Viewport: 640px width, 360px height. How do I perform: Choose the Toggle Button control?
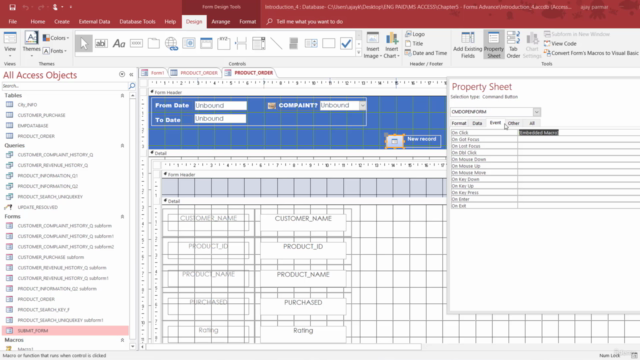tap(293, 43)
